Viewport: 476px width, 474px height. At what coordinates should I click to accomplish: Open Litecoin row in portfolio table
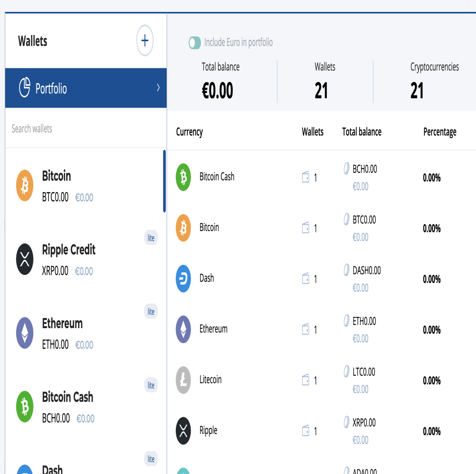[x=322, y=380]
